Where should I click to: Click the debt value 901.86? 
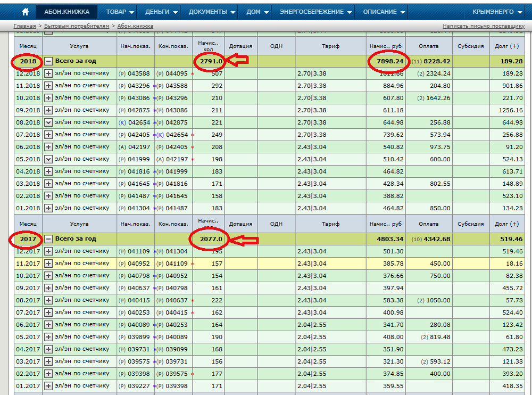pos(512,86)
